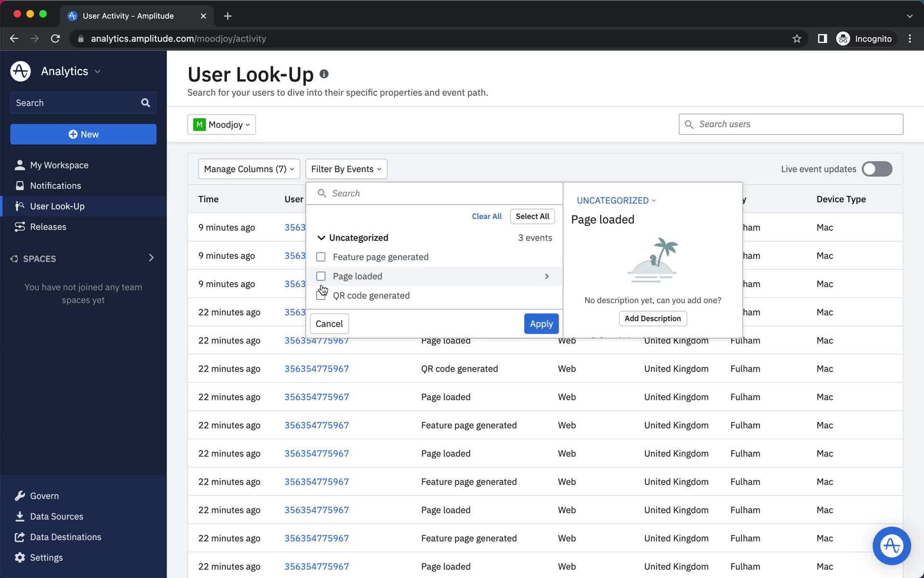The height and width of the screenshot is (578, 924).
Task: Click the Amplitude Analytics logo icon
Action: (20, 71)
